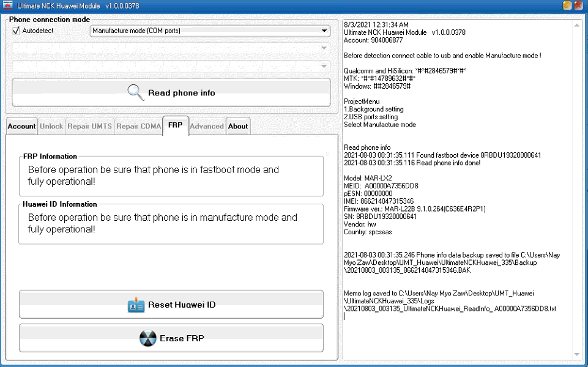Click the log scrollbar down arrow

click(577, 354)
